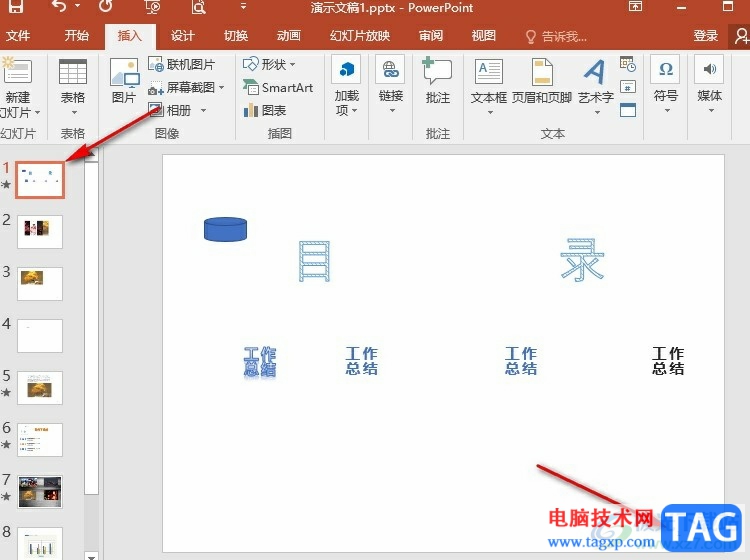Image resolution: width=750 pixels, height=560 pixels.
Task: Switch to the 开始 tab
Action: pyautogui.click(x=77, y=36)
